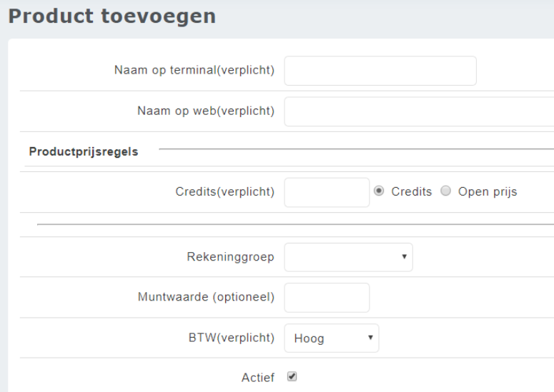Click the 'Rekeninggroep' label text
The height and width of the screenshot is (392, 554).
[x=231, y=257]
